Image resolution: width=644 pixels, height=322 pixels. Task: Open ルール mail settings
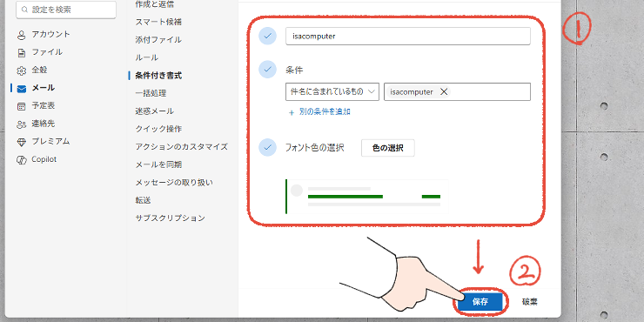pyautogui.click(x=146, y=57)
